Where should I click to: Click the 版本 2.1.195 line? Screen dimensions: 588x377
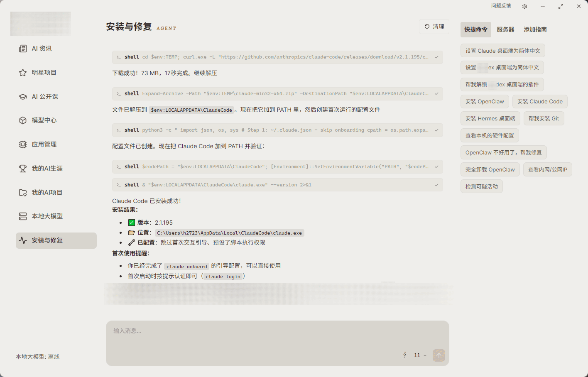click(150, 223)
